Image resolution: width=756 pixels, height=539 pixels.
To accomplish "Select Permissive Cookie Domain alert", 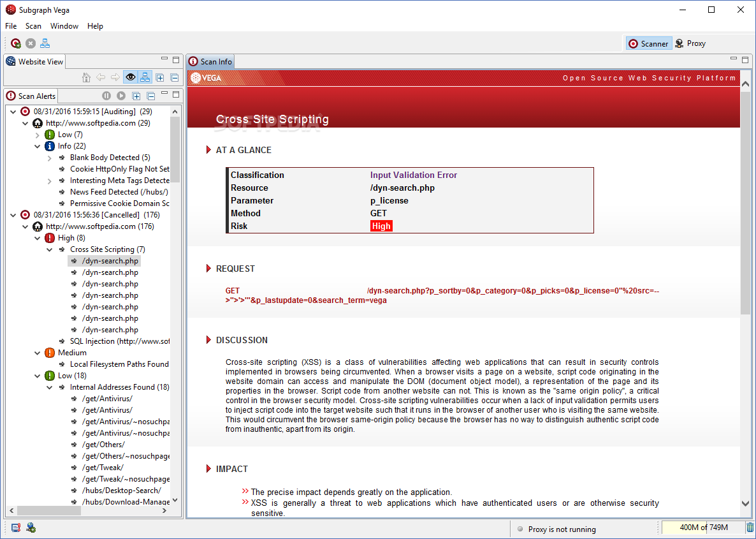I will tap(120, 203).
